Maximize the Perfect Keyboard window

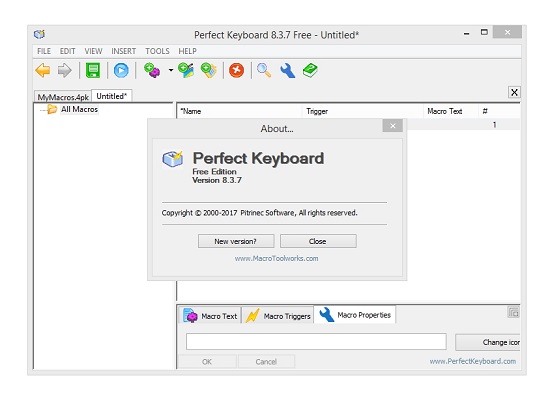(x=484, y=32)
